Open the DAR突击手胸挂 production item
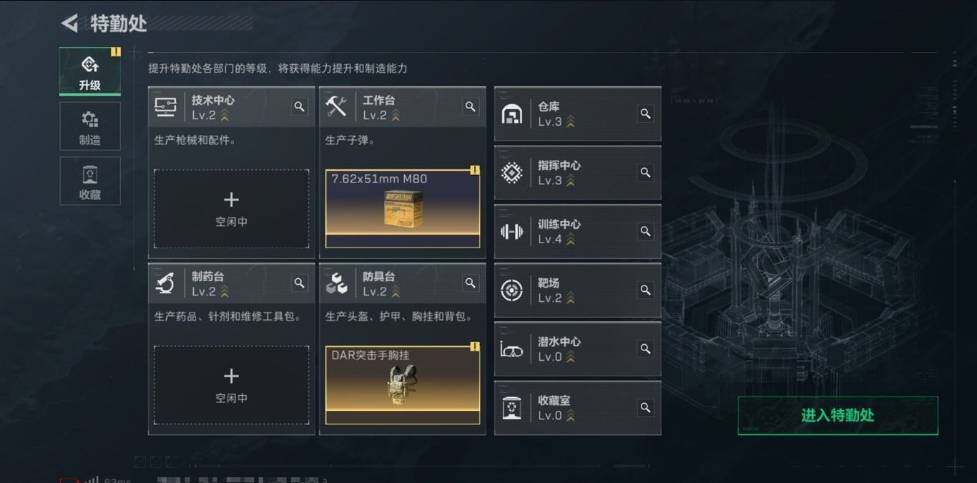The width and height of the screenshot is (977, 483). coord(403,385)
